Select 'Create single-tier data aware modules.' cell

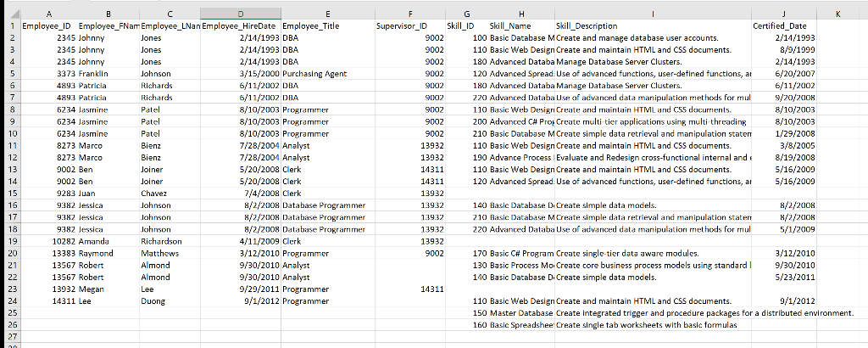[654, 253]
